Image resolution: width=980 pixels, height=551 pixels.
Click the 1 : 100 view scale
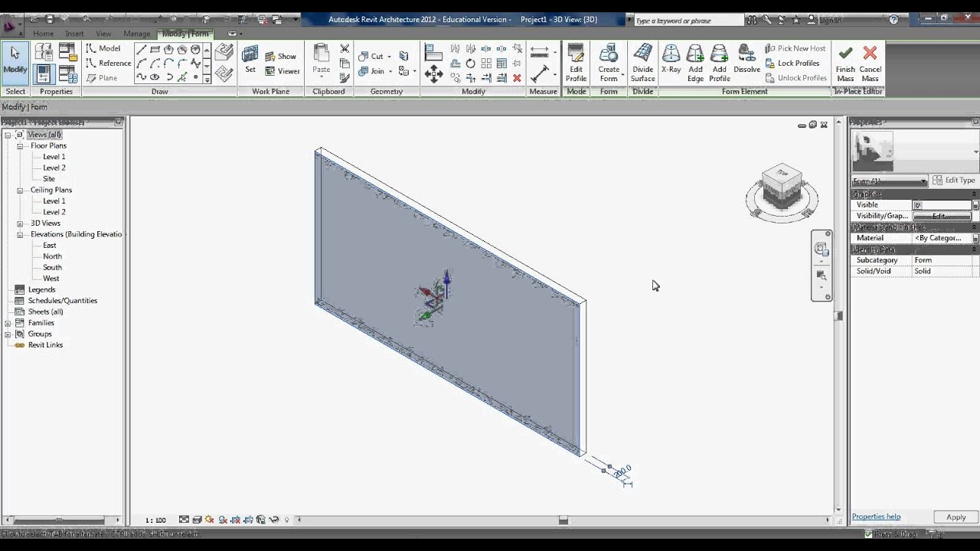(155, 520)
